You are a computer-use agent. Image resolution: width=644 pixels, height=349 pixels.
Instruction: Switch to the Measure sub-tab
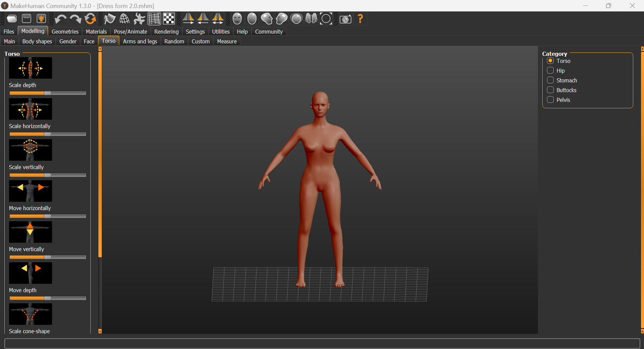coord(227,41)
